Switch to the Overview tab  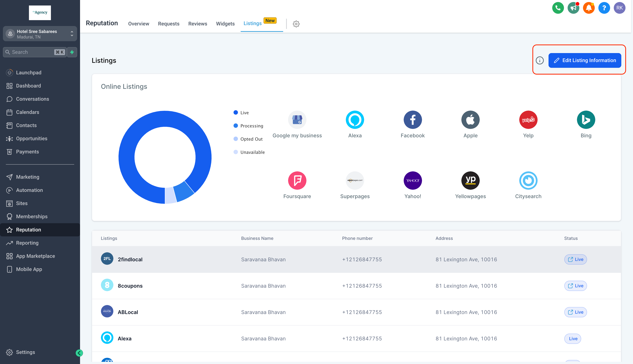pos(138,24)
